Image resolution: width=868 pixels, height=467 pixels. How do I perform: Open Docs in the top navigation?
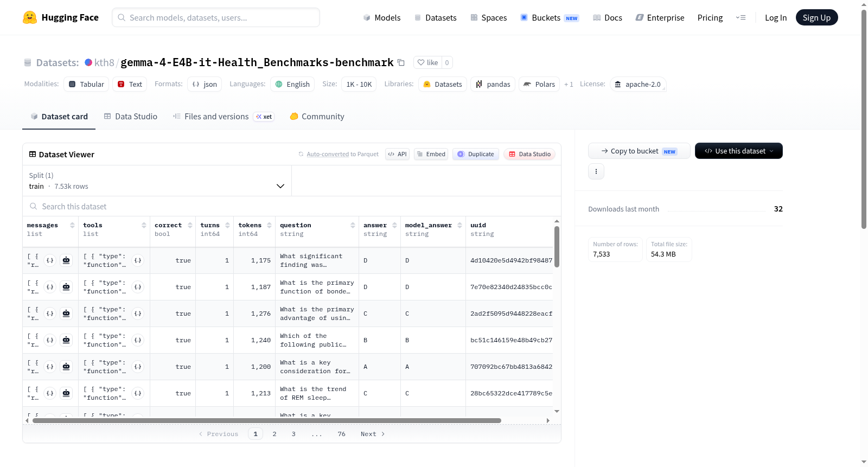coord(608,17)
